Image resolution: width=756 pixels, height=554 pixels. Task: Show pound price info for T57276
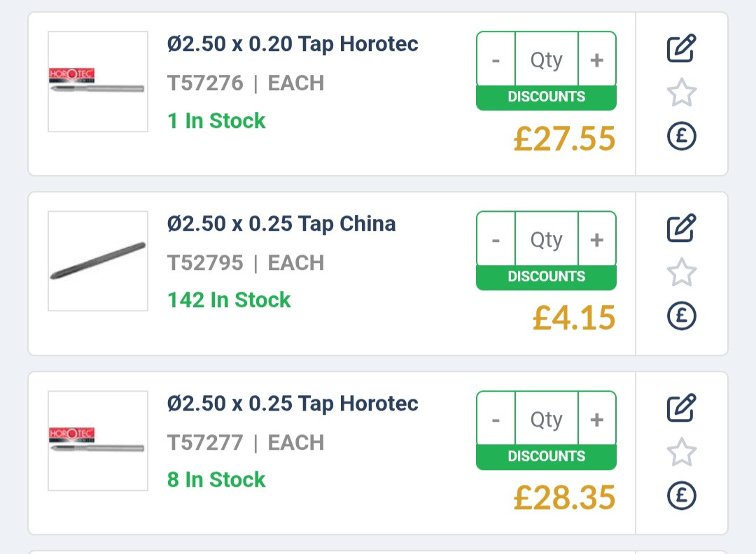[x=682, y=136]
